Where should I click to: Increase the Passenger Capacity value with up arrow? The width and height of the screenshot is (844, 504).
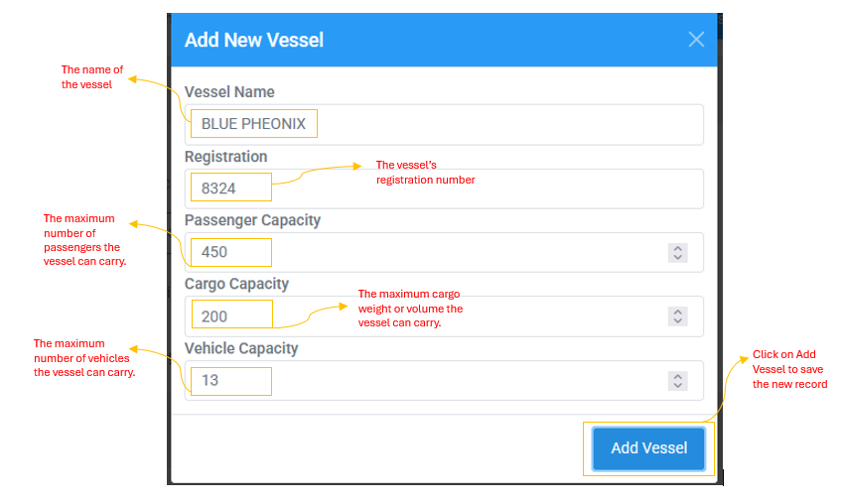678,247
